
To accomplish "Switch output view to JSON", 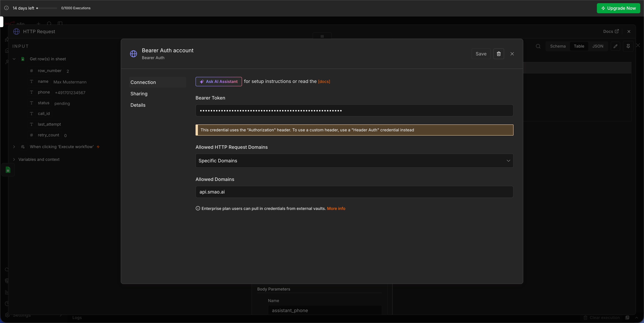I will coord(598,46).
